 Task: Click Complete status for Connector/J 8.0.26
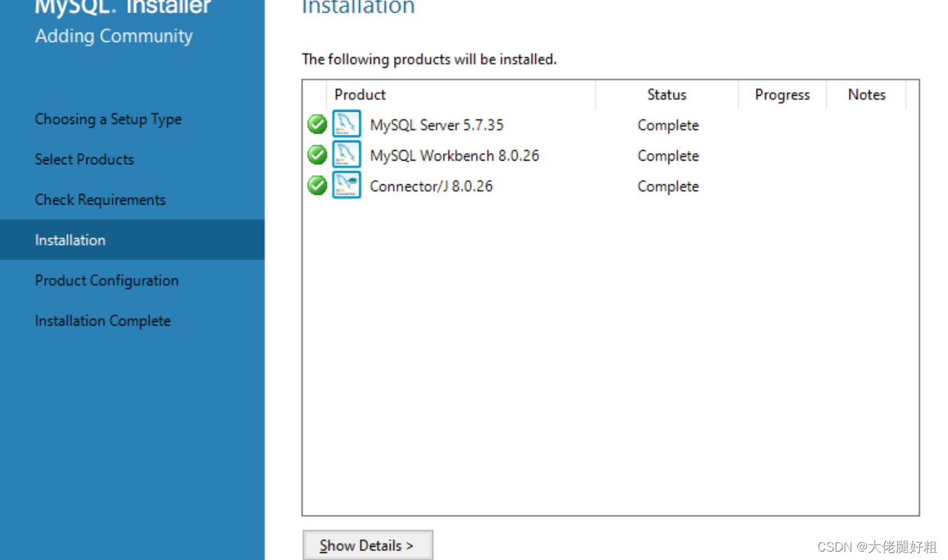pos(668,187)
